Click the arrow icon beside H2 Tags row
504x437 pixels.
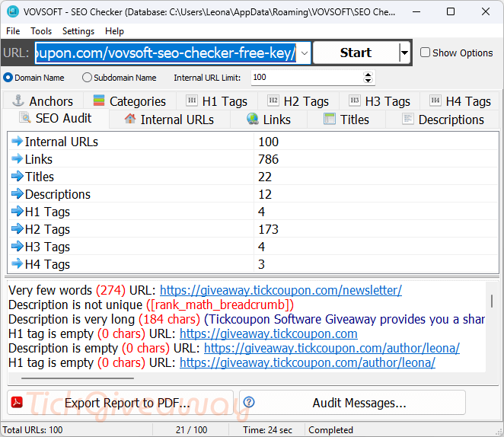point(17,229)
